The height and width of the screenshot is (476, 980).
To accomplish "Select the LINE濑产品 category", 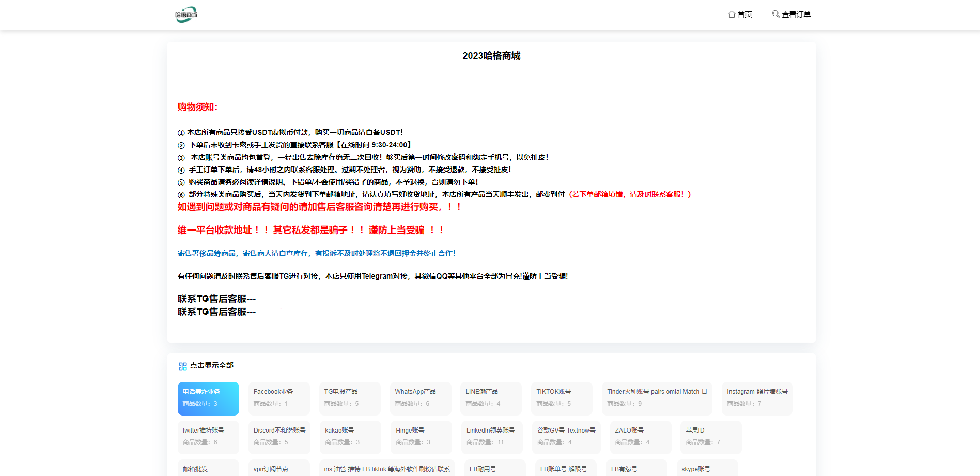I will (491, 398).
